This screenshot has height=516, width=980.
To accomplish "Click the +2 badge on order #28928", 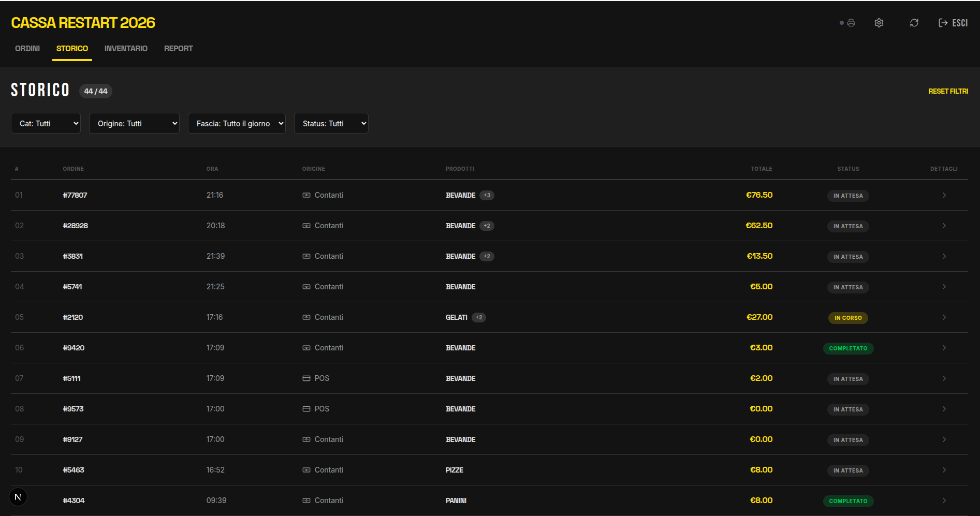I will point(487,226).
